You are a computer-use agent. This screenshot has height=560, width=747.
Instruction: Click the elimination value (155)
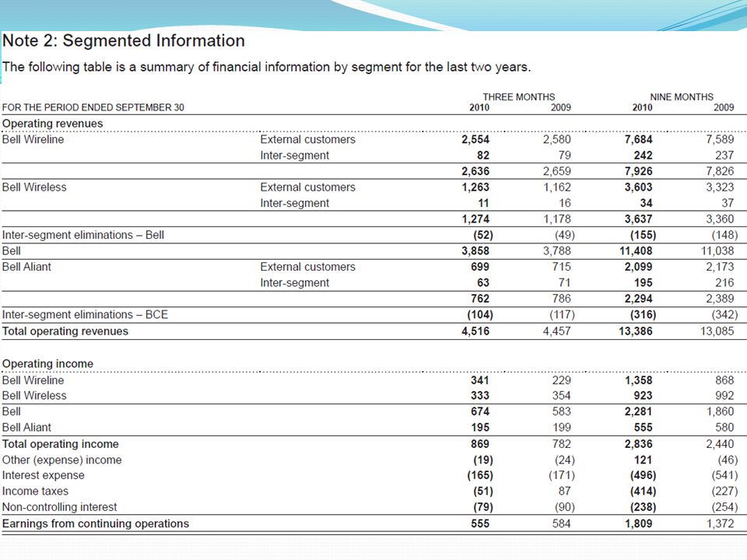coord(644,235)
